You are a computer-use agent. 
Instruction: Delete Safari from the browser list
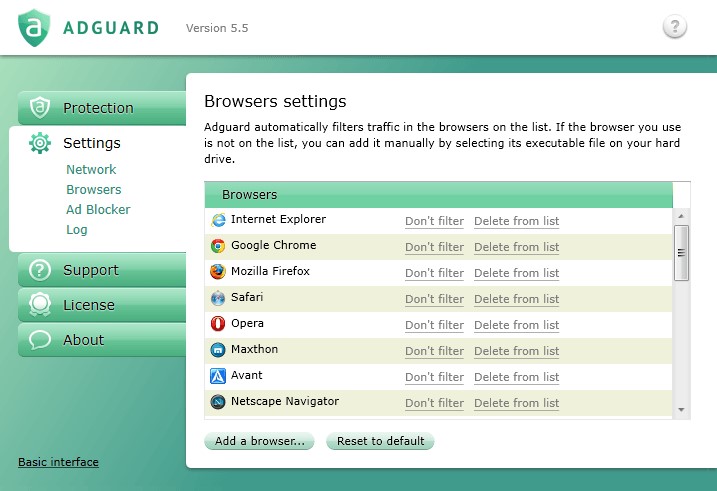516,299
